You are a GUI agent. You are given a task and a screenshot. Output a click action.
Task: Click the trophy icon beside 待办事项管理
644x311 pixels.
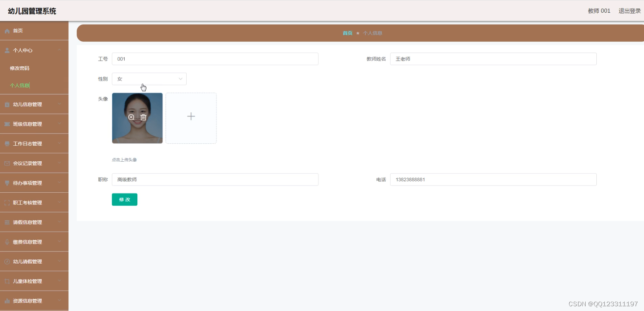(x=7, y=183)
